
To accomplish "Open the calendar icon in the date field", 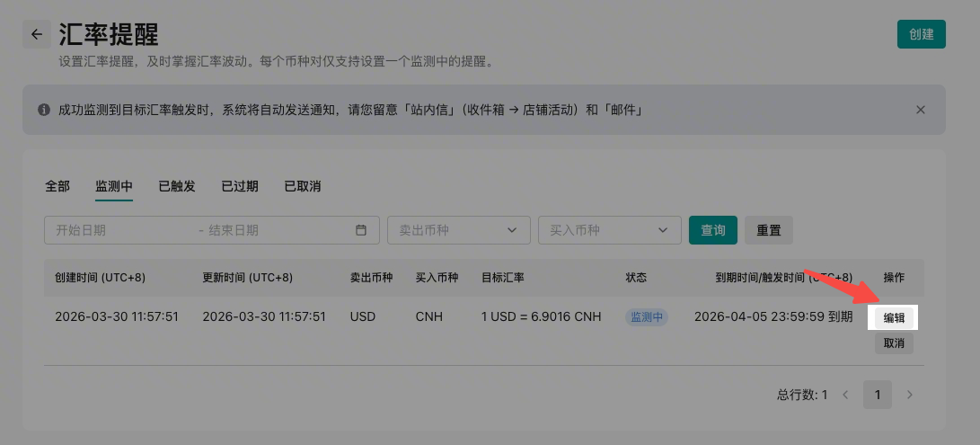I will (361, 230).
